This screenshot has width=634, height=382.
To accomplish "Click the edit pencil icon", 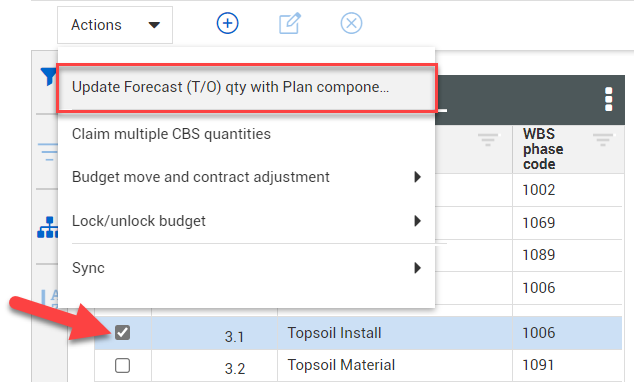I will tap(290, 23).
